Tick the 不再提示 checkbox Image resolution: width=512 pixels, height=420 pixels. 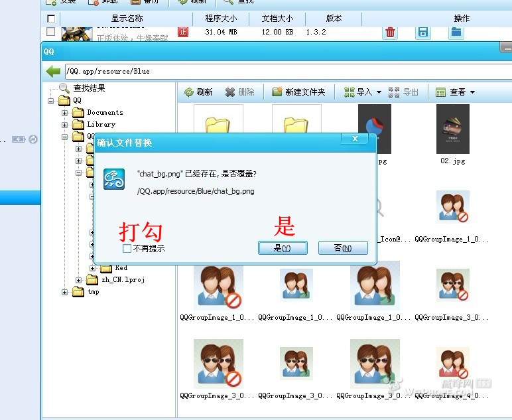coord(127,249)
